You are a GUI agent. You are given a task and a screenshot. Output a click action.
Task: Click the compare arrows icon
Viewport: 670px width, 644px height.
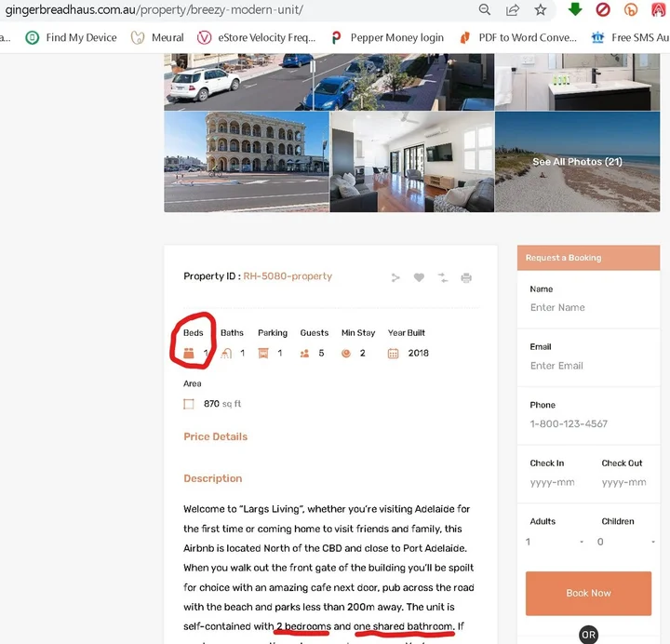(442, 277)
